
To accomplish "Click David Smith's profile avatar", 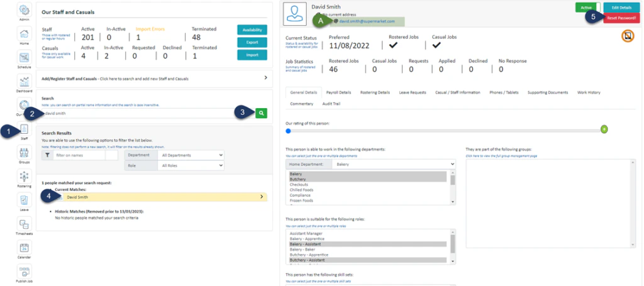I will tap(294, 14).
